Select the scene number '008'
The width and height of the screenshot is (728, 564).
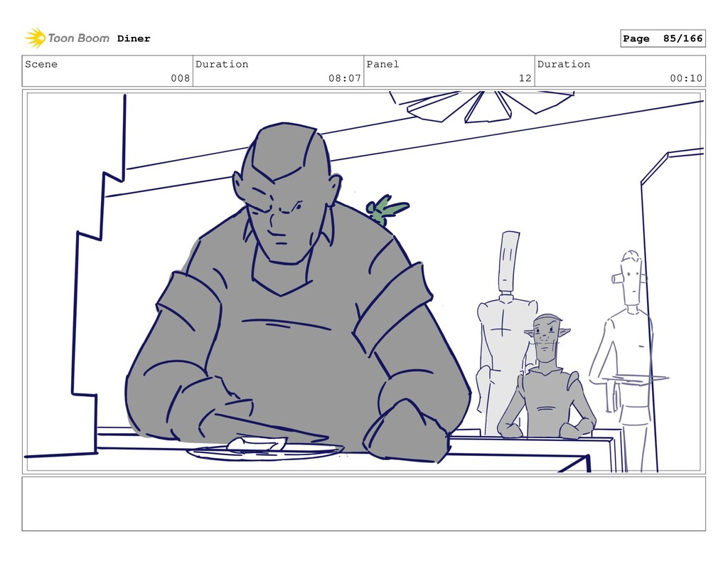click(x=180, y=78)
